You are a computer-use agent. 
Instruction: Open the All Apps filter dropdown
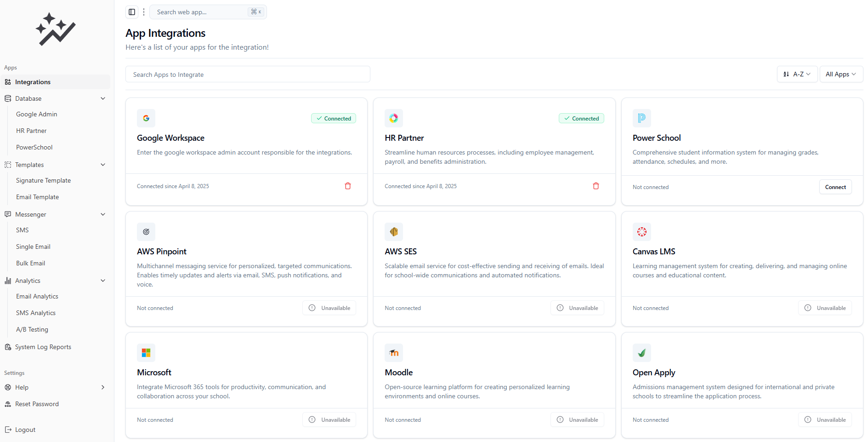coord(841,74)
